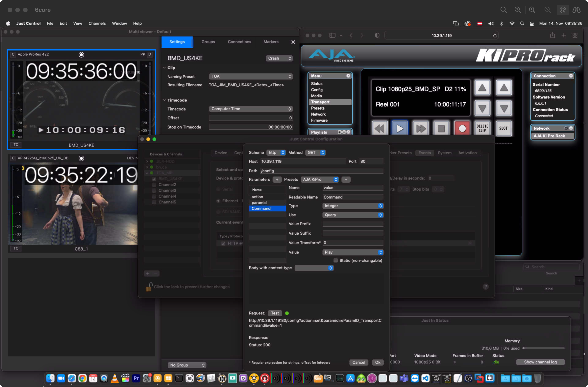Open help question mark in Configuration window
This screenshot has height=387, width=588.
click(485, 287)
